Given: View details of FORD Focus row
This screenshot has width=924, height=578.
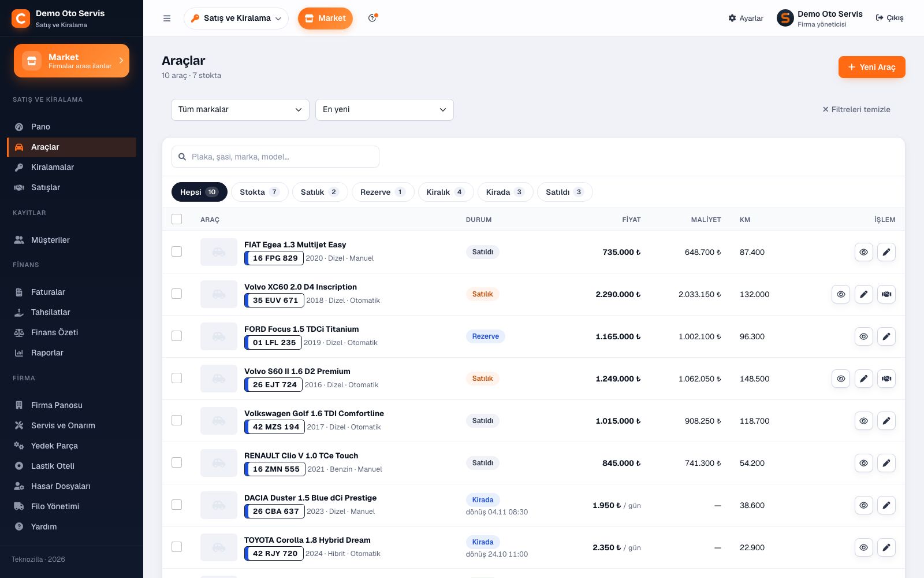Looking at the screenshot, I should pyautogui.click(x=863, y=336).
